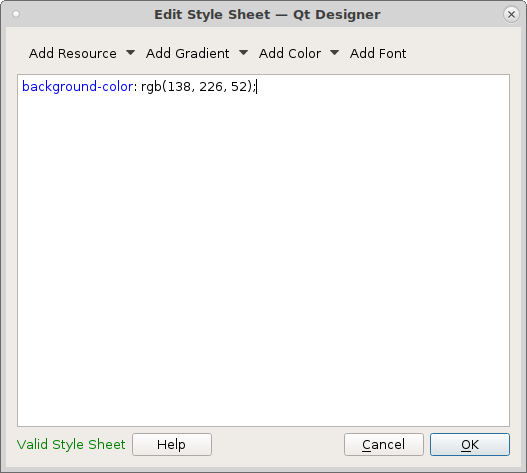527x473 pixels.
Task: Open the Add Gradient dropdown arrow
Action: (244, 53)
